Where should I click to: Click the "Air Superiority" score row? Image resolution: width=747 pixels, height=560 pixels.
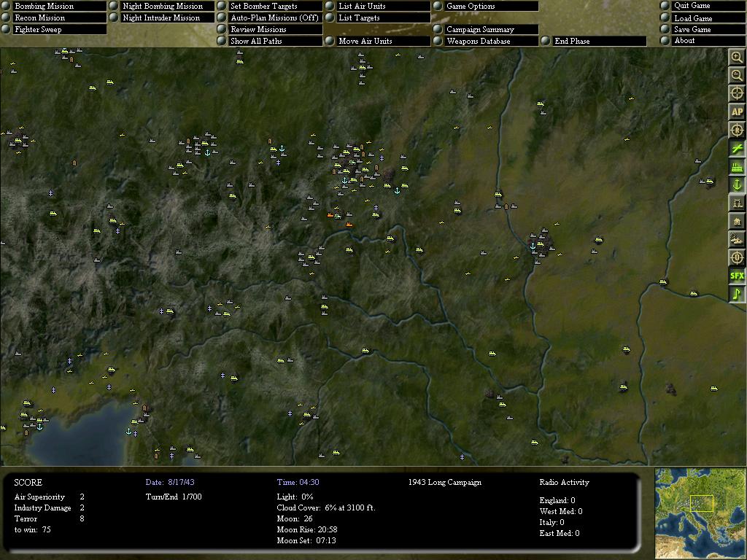click(49, 497)
